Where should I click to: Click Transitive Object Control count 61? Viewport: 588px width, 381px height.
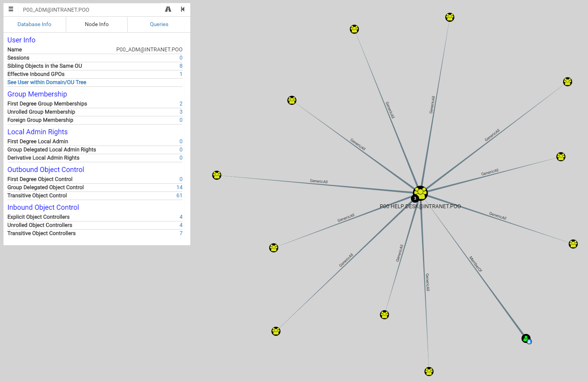point(179,195)
